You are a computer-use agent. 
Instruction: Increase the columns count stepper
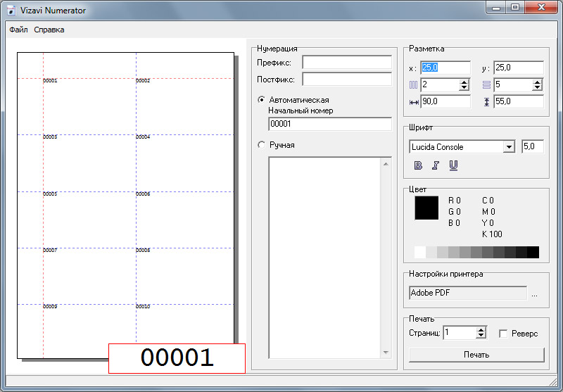coord(464,82)
